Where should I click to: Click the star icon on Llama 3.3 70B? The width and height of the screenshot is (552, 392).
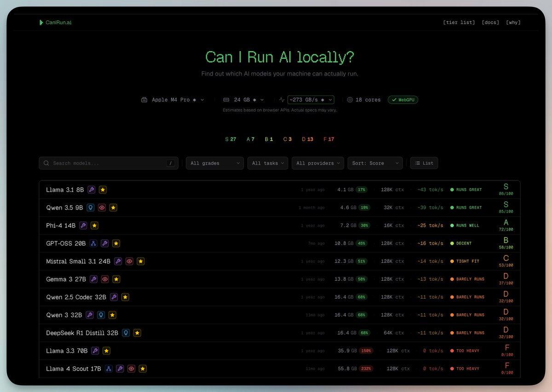coord(106,351)
